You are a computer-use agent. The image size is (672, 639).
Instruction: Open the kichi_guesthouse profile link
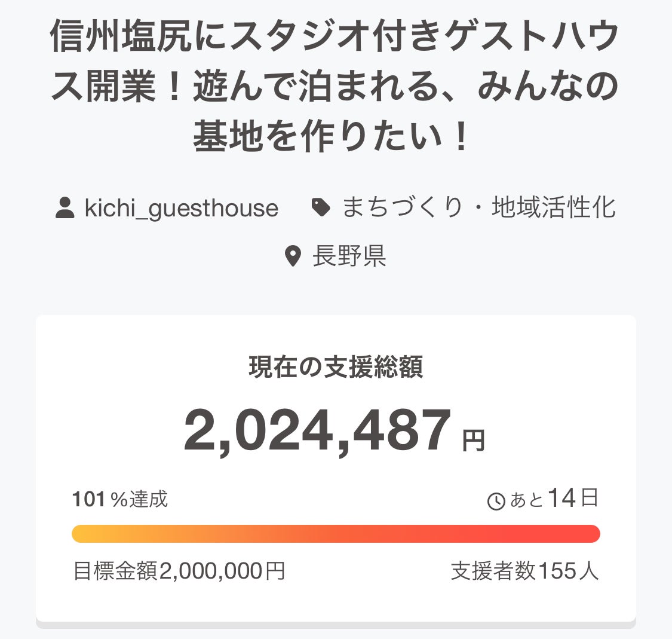coord(181,208)
